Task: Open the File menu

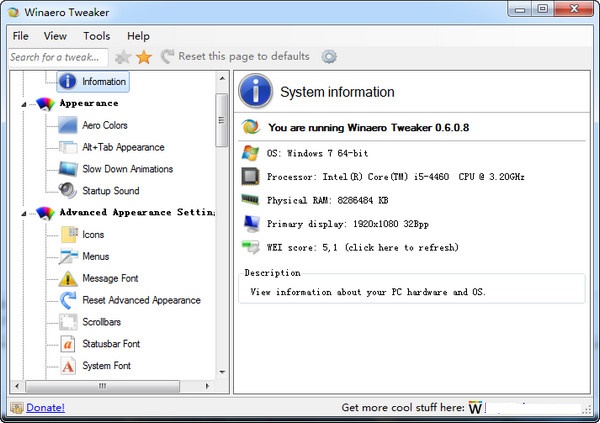Action: 21,36
